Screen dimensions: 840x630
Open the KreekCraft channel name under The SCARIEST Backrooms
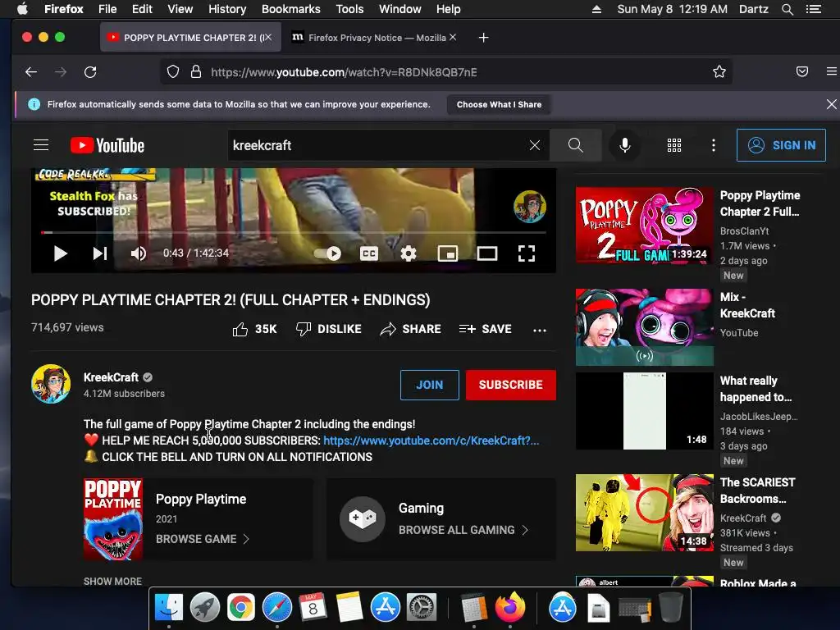[x=743, y=518]
